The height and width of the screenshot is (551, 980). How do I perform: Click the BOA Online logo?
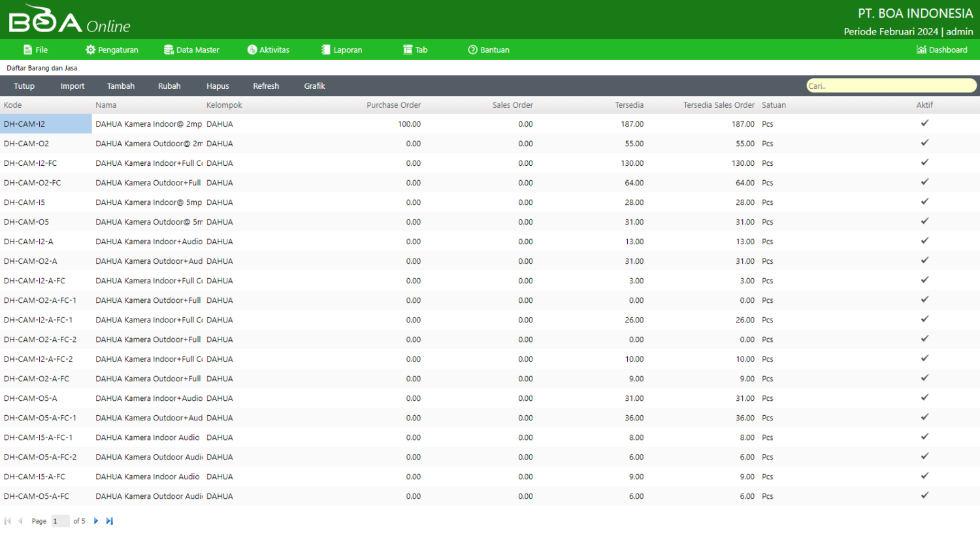click(x=69, y=20)
